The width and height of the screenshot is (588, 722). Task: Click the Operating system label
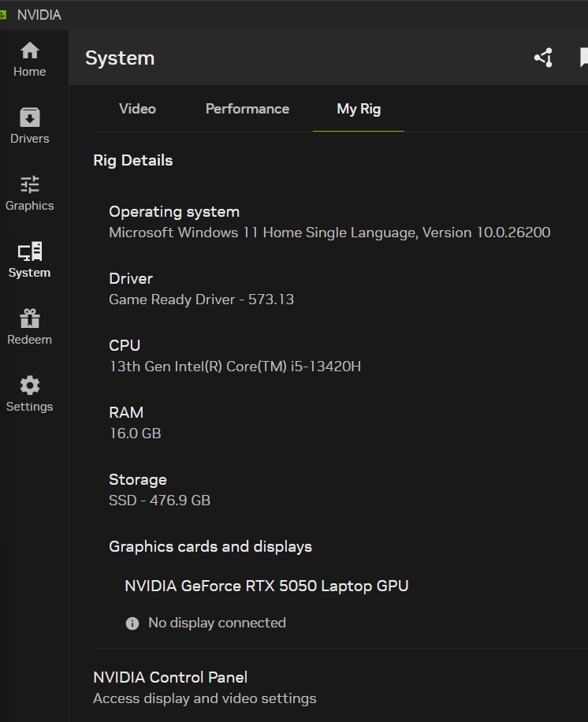[174, 212]
